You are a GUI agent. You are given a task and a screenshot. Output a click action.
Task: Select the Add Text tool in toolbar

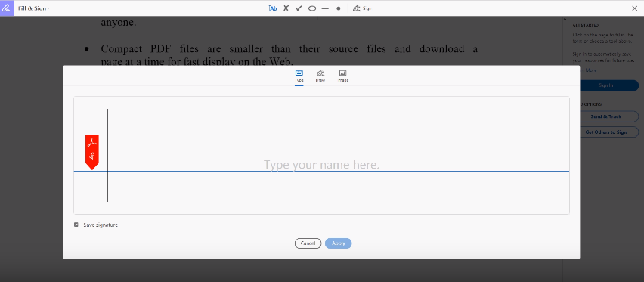click(273, 8)
